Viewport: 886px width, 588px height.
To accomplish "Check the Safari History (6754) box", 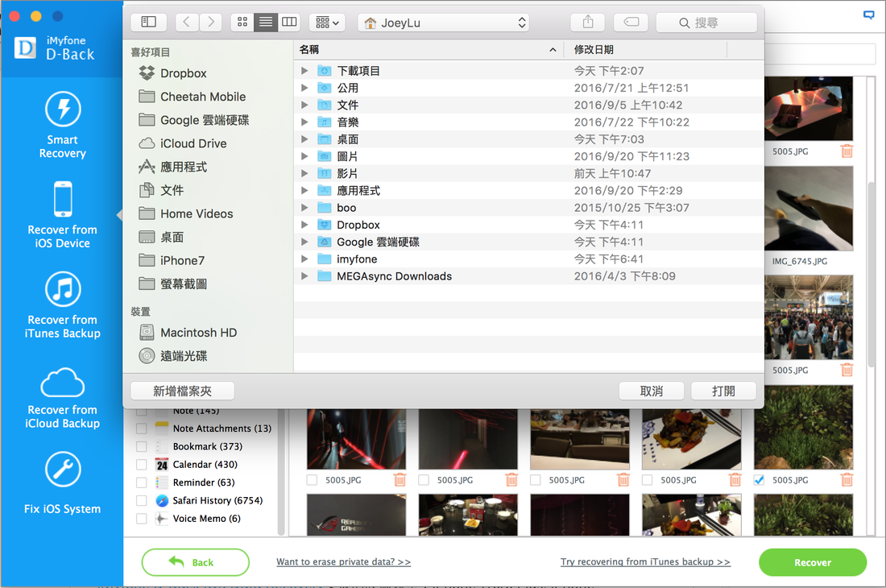I will click(142, 501).
